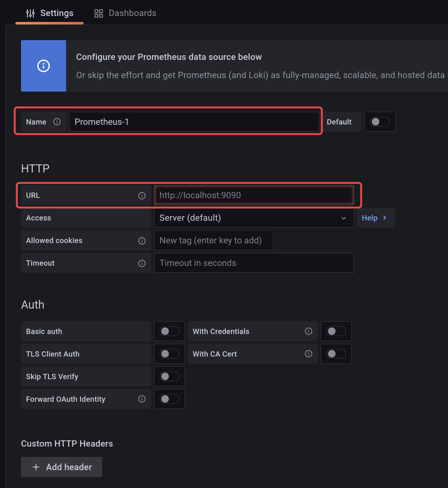The height and width of the screenshot is (488, 448).
Task: Toggle the Forward OAuth Identity switch
Action: point(169,399)
